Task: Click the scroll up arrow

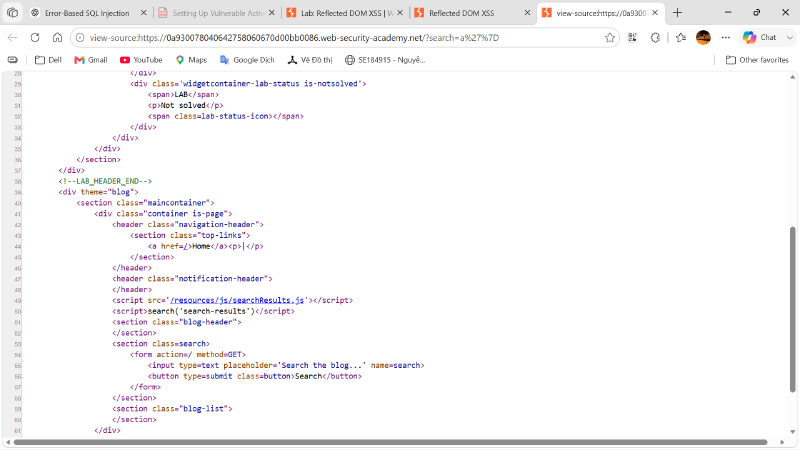Action: click(792, 77)
